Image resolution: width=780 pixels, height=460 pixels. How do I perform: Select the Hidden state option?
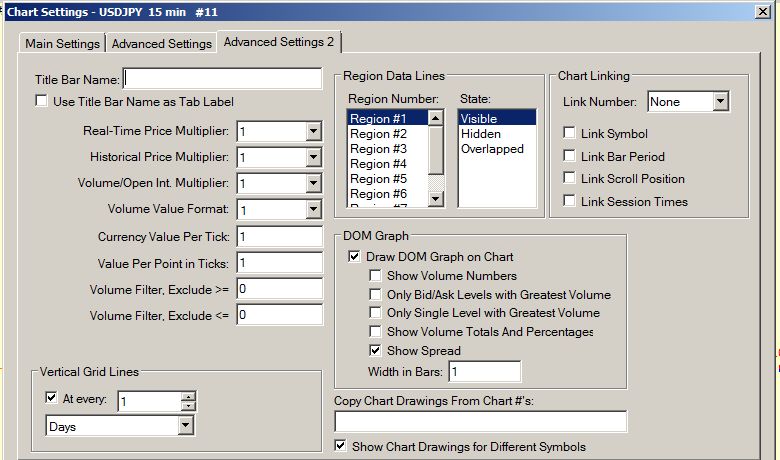(x=480, y=134)
